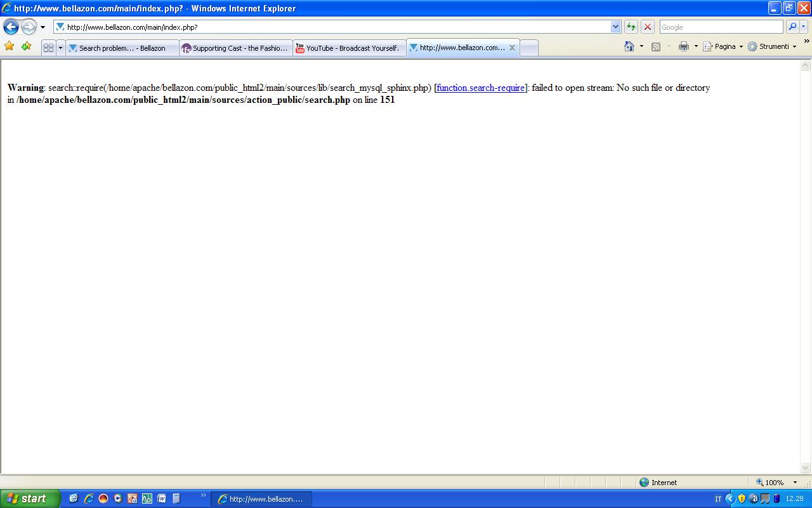The image size is (812, 508).
Task: Open the Favorites Center star icon
Action: [9, 46]
